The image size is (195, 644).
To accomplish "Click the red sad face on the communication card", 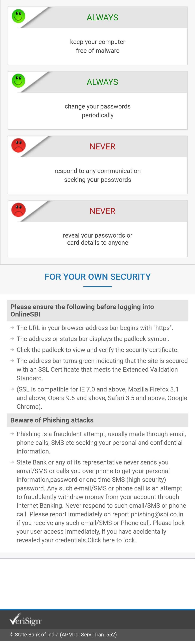I will pos(19,145).
